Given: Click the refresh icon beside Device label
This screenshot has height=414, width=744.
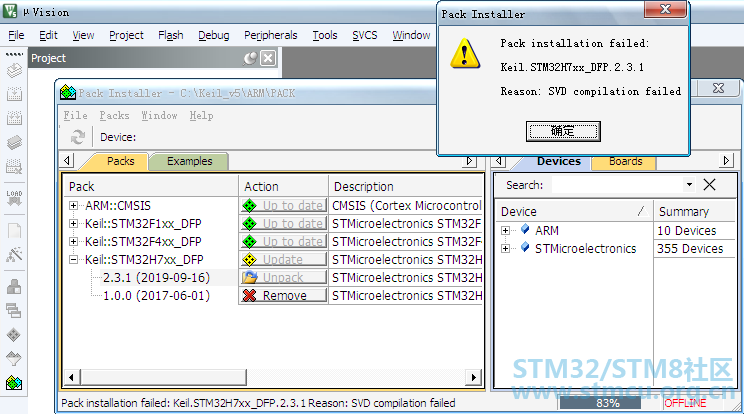Looking at the screenshot, I should click(77, 137).
